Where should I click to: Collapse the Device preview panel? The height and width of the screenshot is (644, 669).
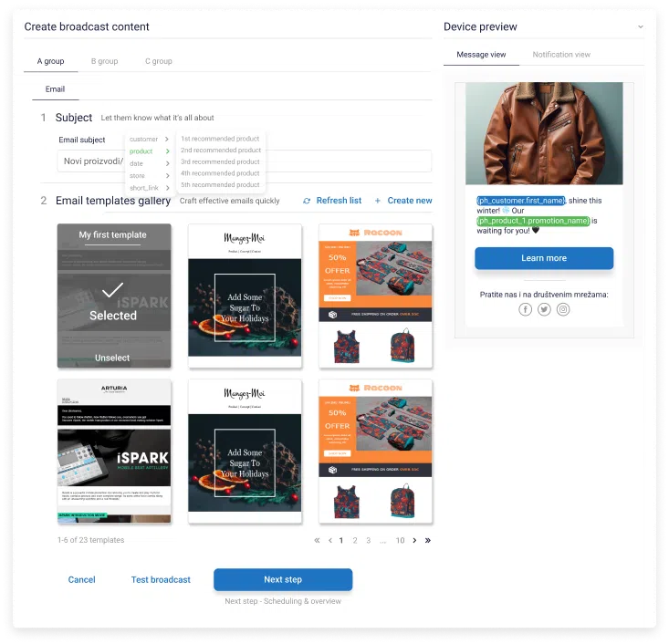point(640,26)
